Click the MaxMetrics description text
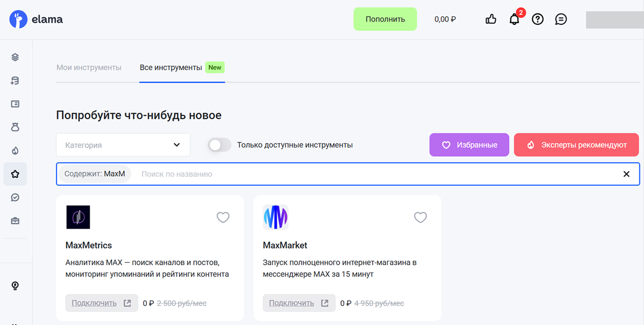The image size is (644, 325). pyautogui.click(x=147, y=268)
